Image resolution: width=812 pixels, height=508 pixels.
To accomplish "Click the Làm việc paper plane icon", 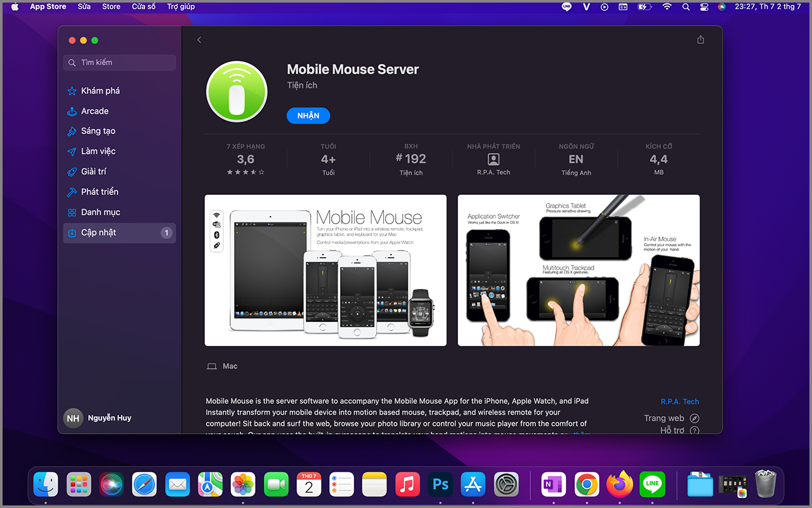I will tap(72, 152).
